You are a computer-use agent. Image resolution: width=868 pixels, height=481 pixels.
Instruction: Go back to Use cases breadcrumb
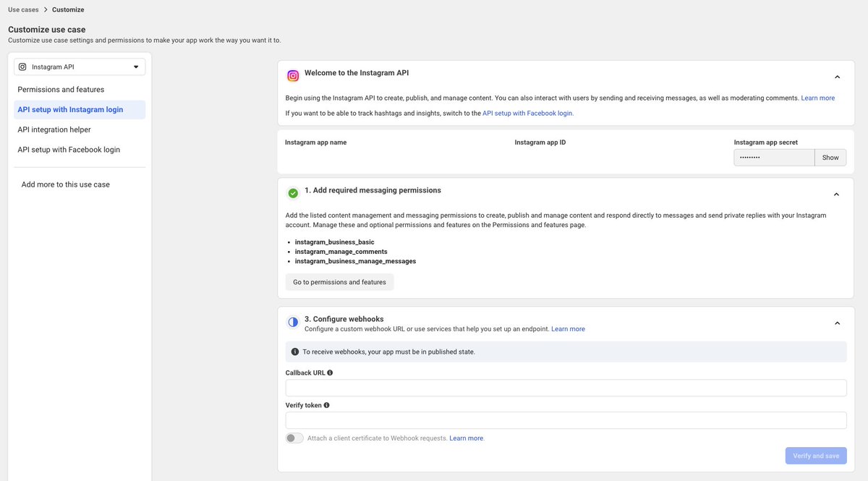23,9
